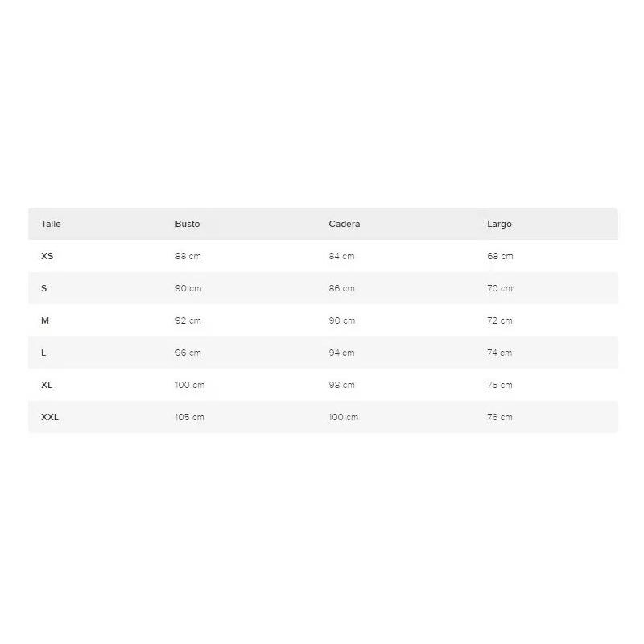Image resolution: width=644 pixels, height=644 pixels.
Task: Click the 75 cm length value
Action: click(500, 385)
